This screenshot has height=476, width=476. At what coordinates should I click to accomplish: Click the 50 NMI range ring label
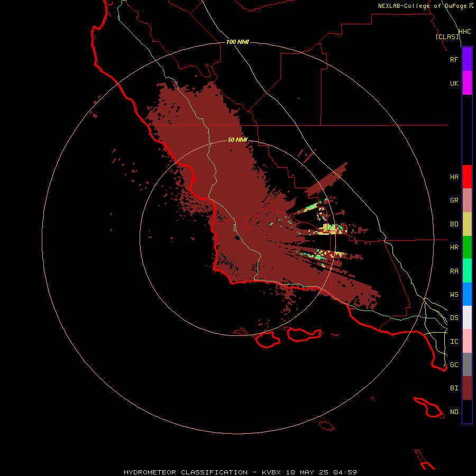point(237,140)
